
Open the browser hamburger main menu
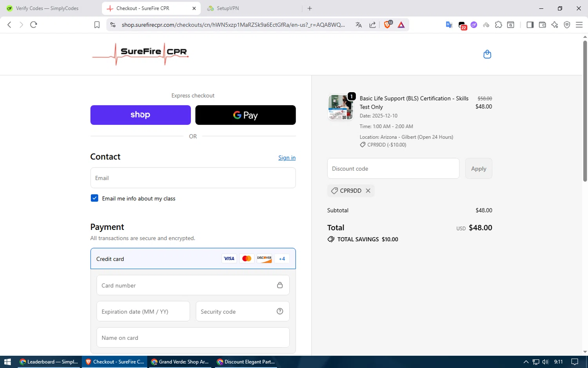point(579,25)
